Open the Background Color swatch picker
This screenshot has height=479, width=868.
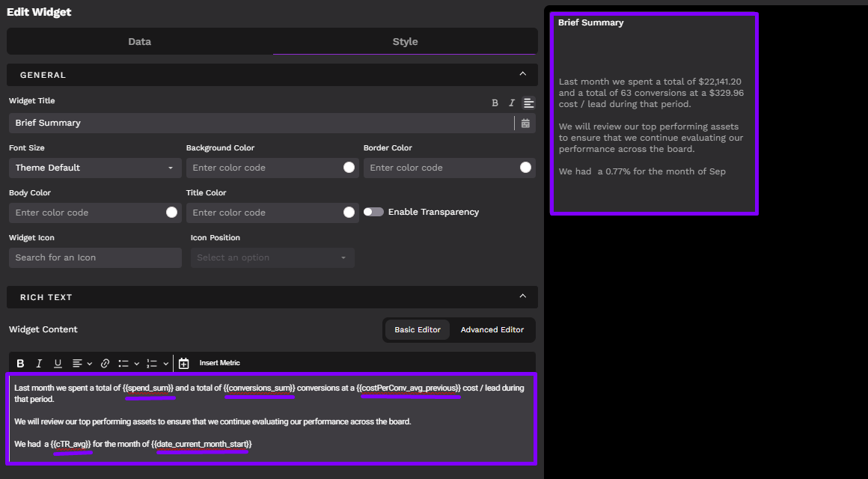349,168
